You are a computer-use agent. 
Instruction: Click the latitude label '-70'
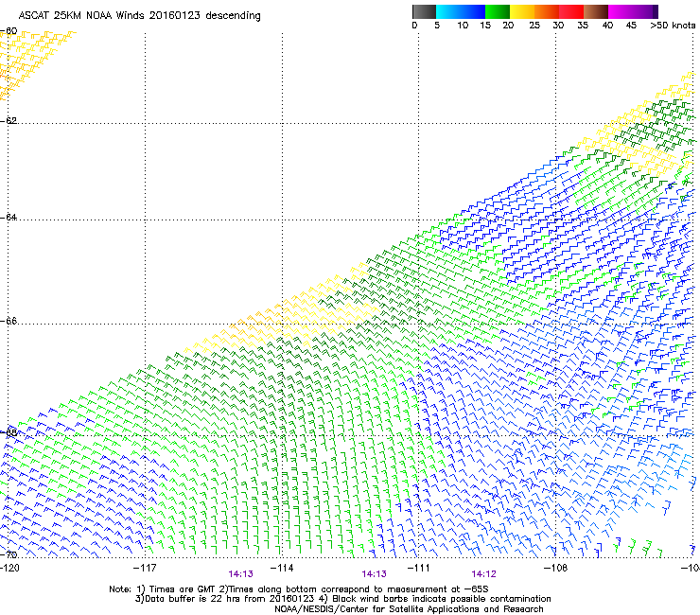pos(9,554)
